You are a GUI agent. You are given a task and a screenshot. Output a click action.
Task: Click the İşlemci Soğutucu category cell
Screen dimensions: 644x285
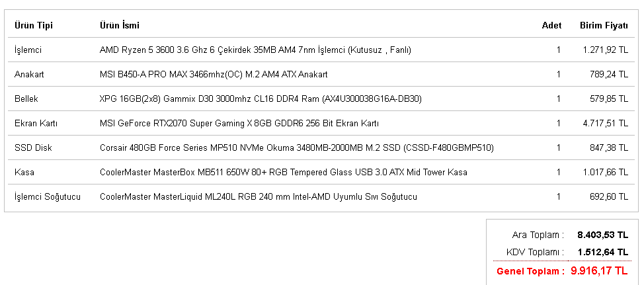pos(48,196)
